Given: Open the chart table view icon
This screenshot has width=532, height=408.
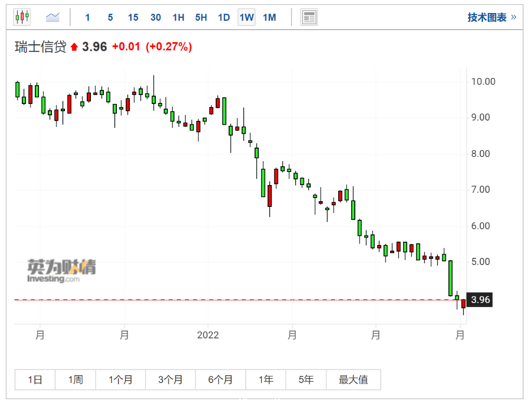Looking at the screenshot, I should [309, 17].
